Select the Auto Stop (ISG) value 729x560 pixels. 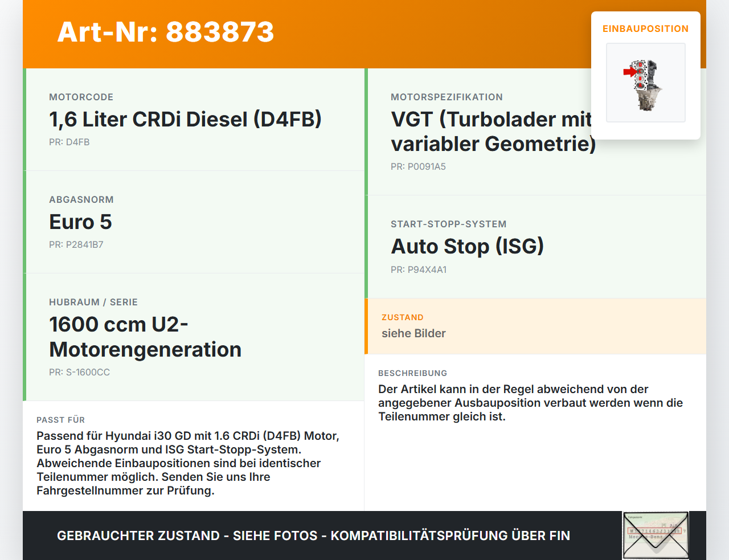[x=468, y=246]
